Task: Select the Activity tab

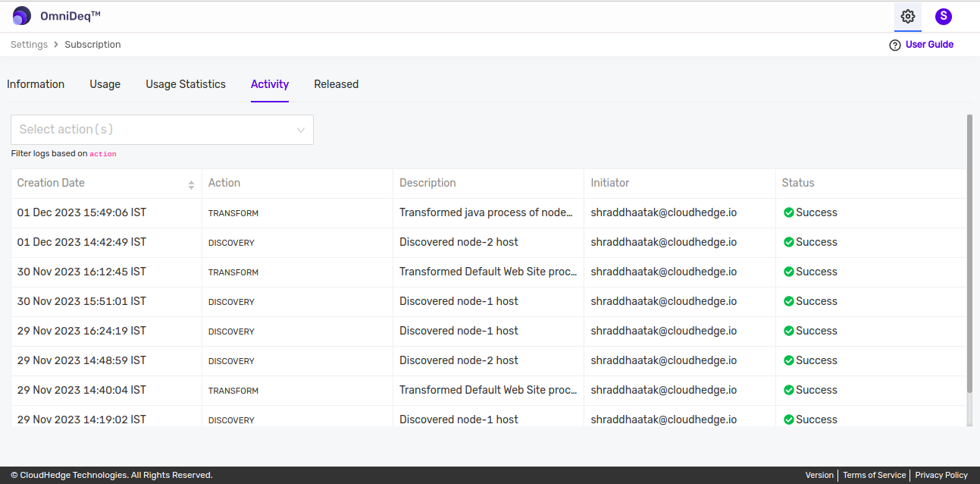Action: pyautogui.click(x=270, y=84)
